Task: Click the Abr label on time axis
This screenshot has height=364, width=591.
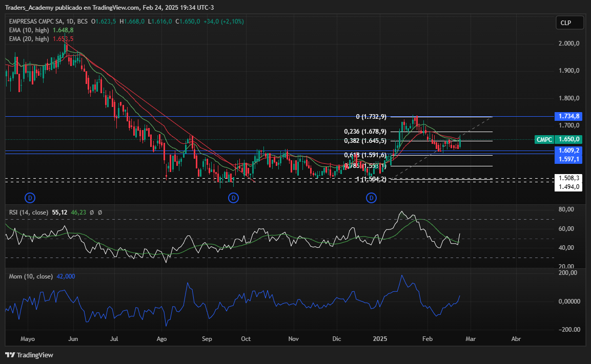Action: (x=516, y=339)
